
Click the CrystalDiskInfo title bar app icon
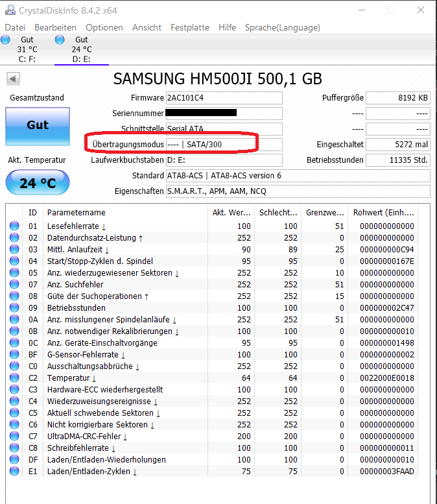pos(10,10)
